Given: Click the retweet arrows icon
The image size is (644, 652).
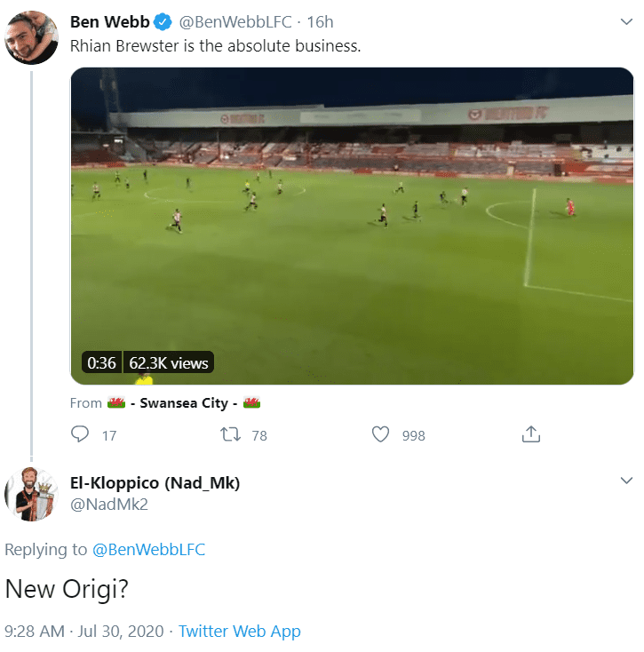Looking at the screenshot, I should pyautogui.click(x=230, y=434).
